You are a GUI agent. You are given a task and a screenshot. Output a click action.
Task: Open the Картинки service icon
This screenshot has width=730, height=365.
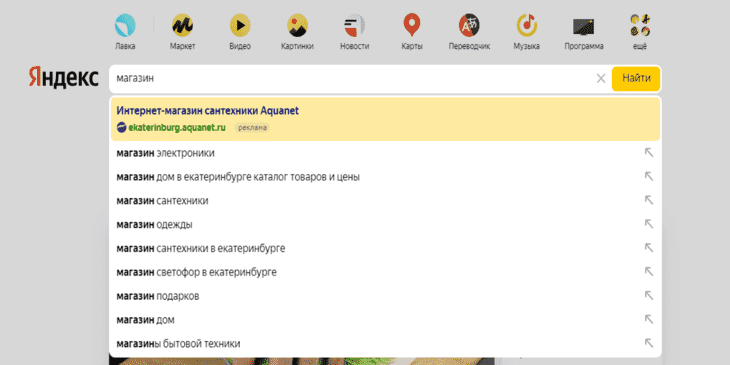[x=297, y=25]
